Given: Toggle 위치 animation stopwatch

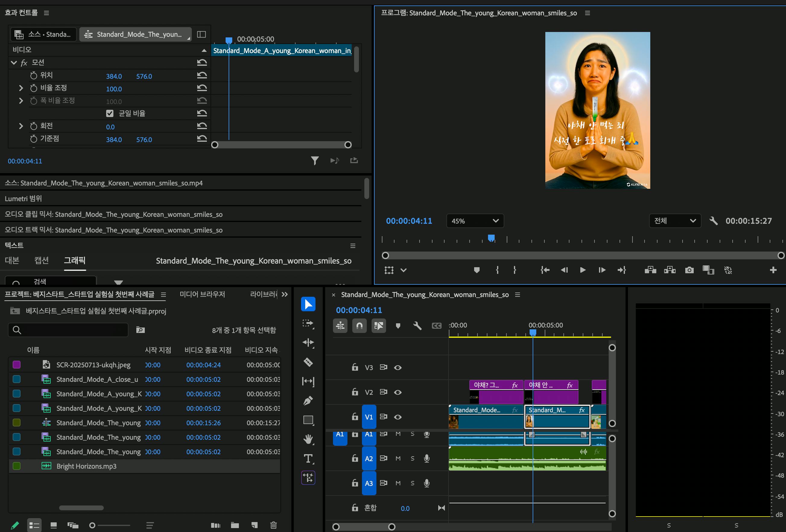Looking at the screenshot, I should [33, 75].
